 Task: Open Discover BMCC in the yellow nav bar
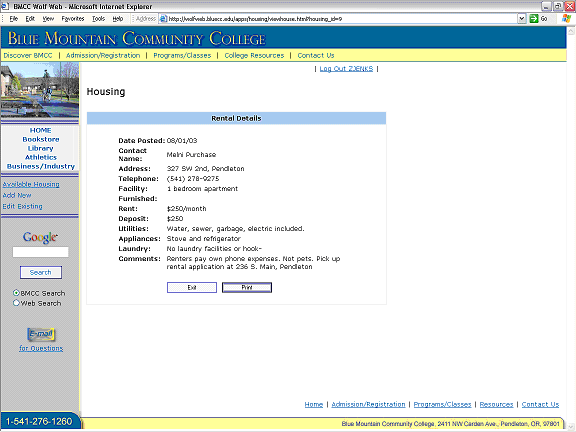[x=28, y=55]
